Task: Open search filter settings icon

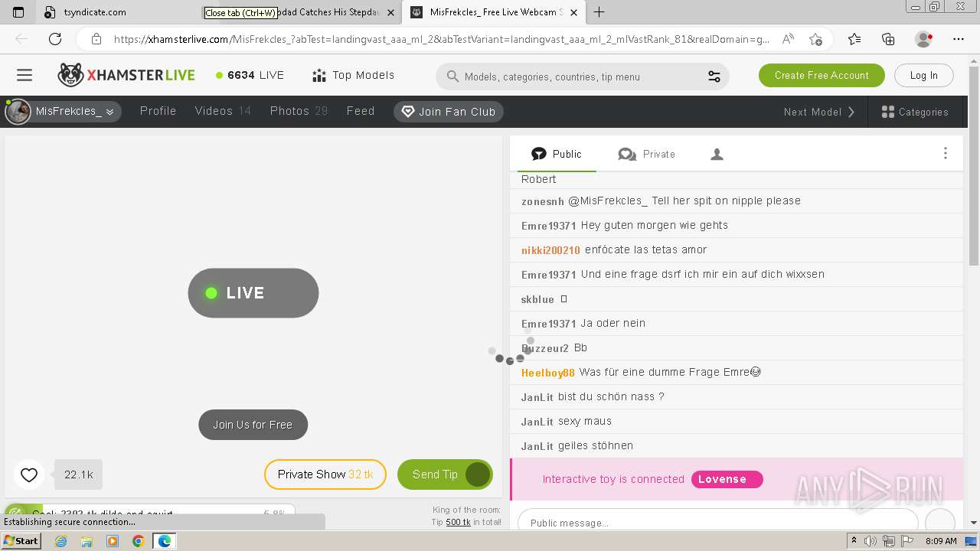Action: [x=714, y=77]
